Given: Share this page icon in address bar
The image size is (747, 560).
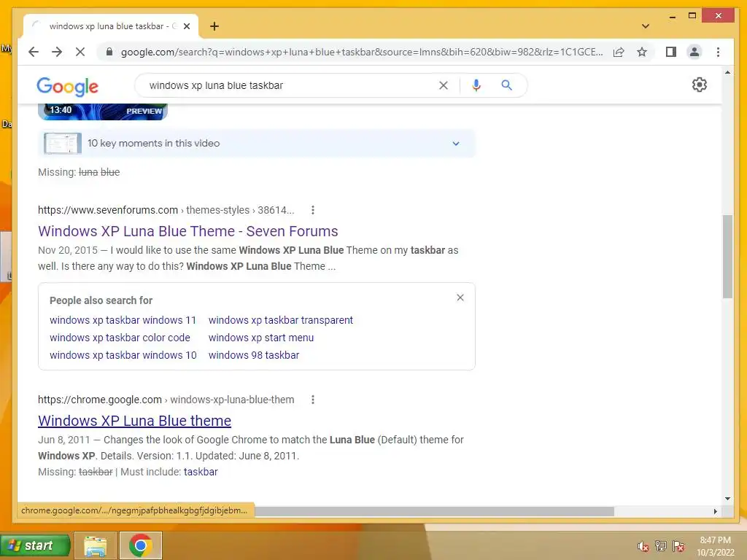Looking at the screenshot, I should coord(619,52).
